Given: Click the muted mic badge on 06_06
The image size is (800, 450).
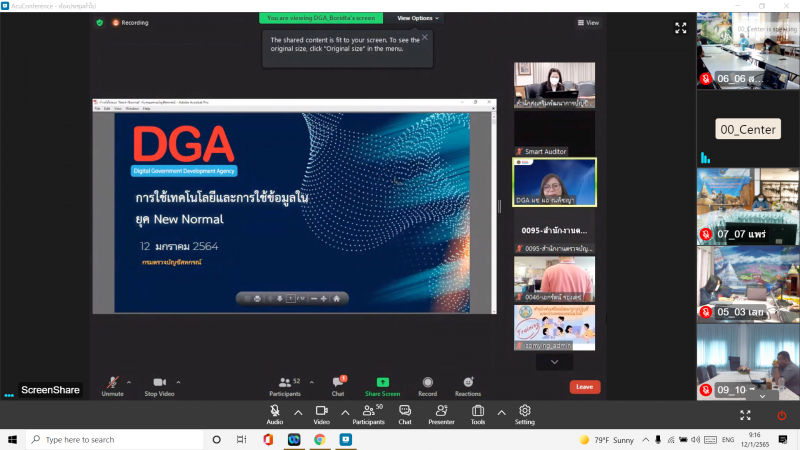Looking at the screenshot, I should click(x=706, y=79).
